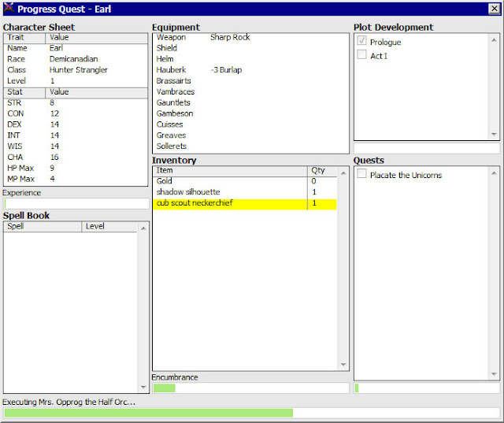504x423 pixels.
Task: Click the Qty column header
Action: (x=322, y=171)
